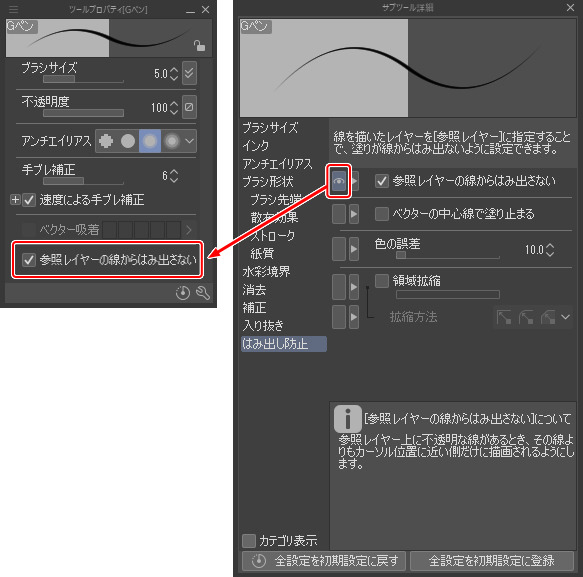Image resolution: width=583 pixels, height=577 pixels.
Task: Adjust ブラシサイズ slider in Tool Property
Action: (83, 79)
